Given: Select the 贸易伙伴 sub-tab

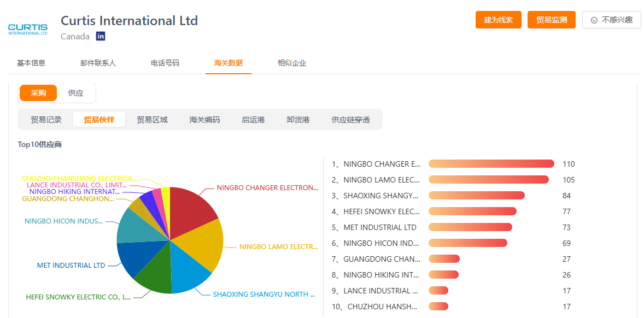Looking at the screenshot, I should [x=99, y=120].
